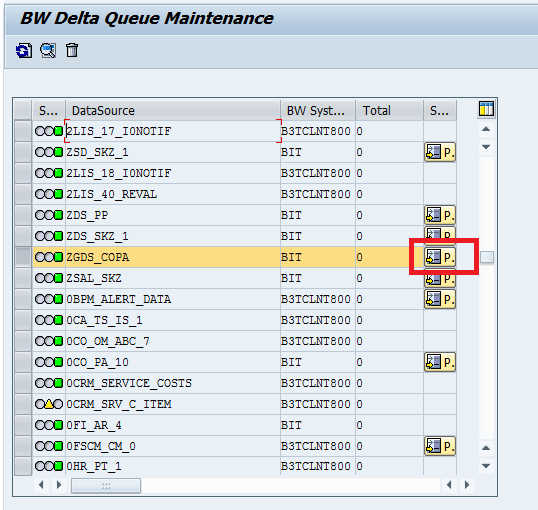Click the P. button for ZGDS_COPA

[x=440, y=257]
